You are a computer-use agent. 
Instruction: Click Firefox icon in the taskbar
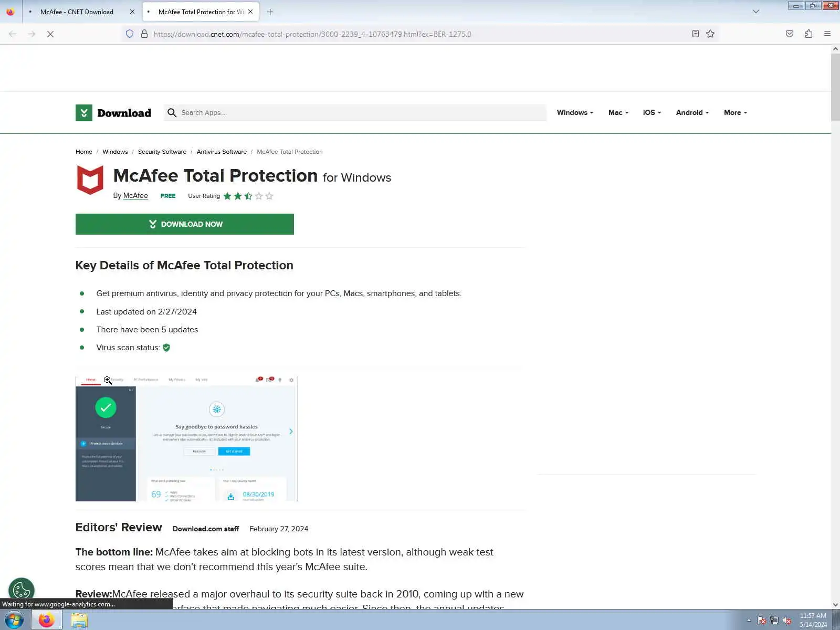coord(47,620)
